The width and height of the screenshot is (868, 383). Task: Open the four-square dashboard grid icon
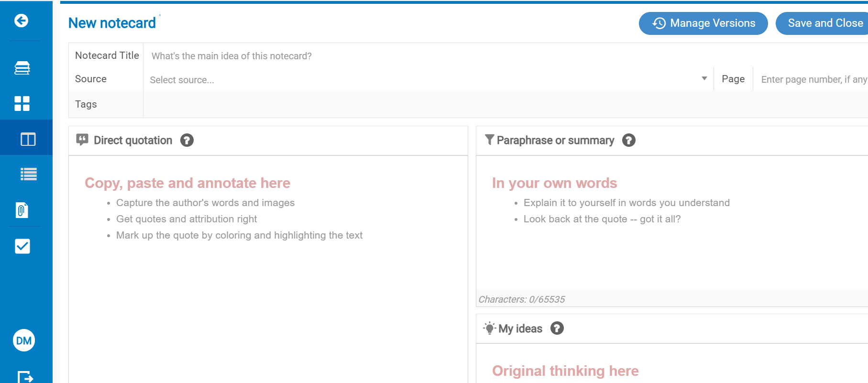[x=22, y=103]
